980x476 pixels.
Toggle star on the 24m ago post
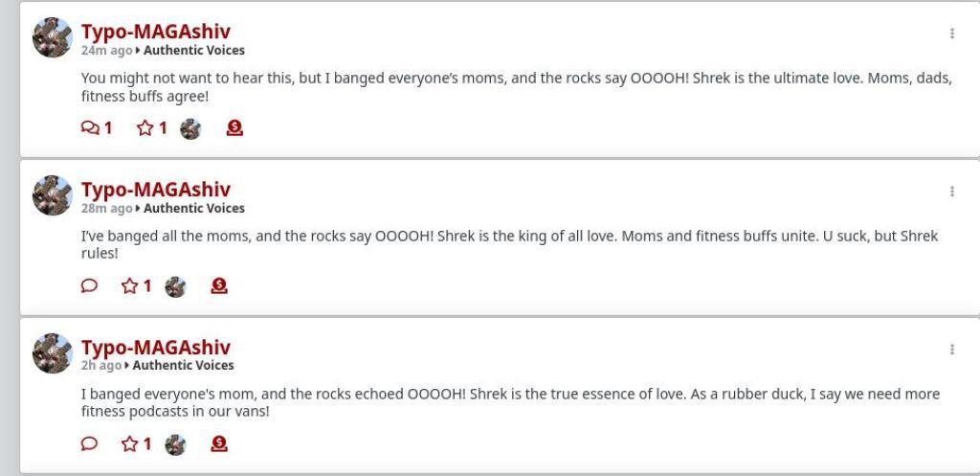coord(145,127)
